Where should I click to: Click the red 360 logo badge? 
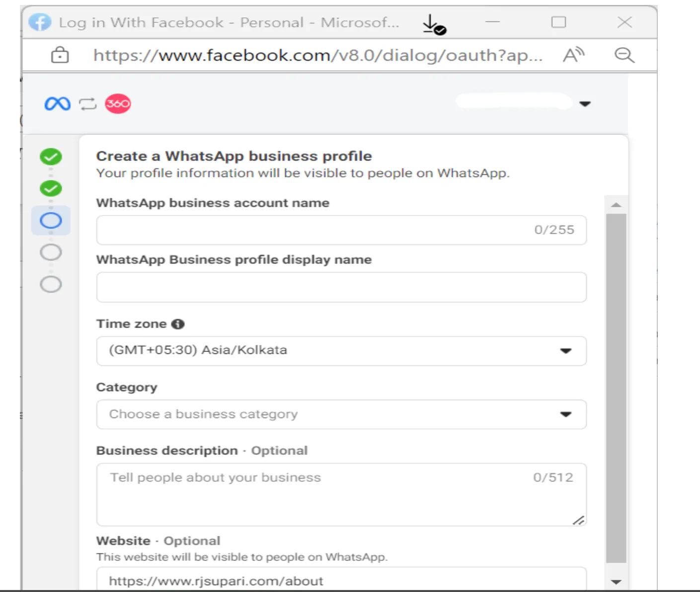point(118,103)
